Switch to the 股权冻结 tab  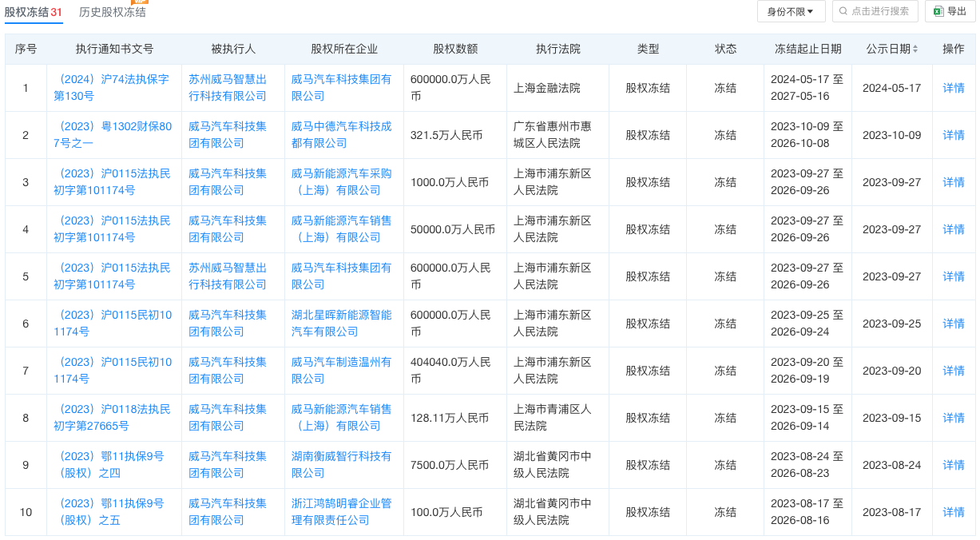(34, 12)
